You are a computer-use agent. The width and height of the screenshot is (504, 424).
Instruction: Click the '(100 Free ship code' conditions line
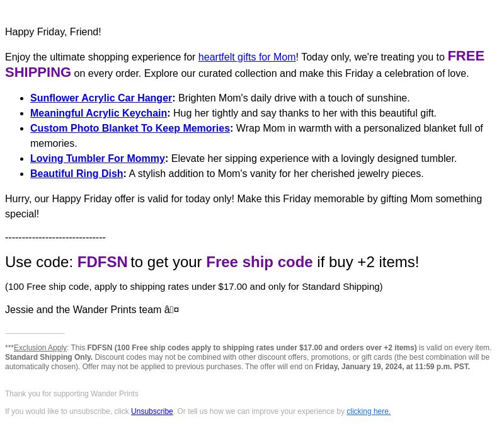pos(194,287)
